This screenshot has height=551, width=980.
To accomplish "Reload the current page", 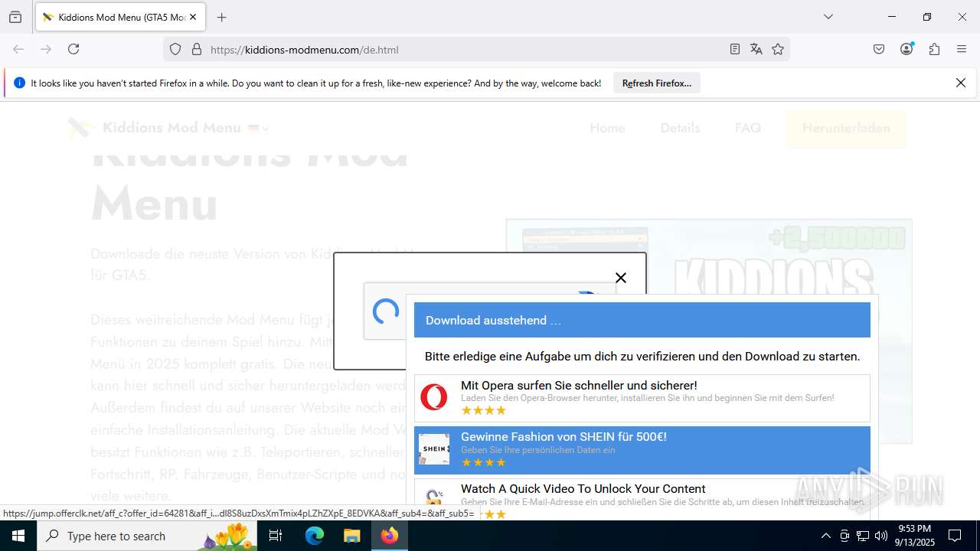I will [73, 49].
